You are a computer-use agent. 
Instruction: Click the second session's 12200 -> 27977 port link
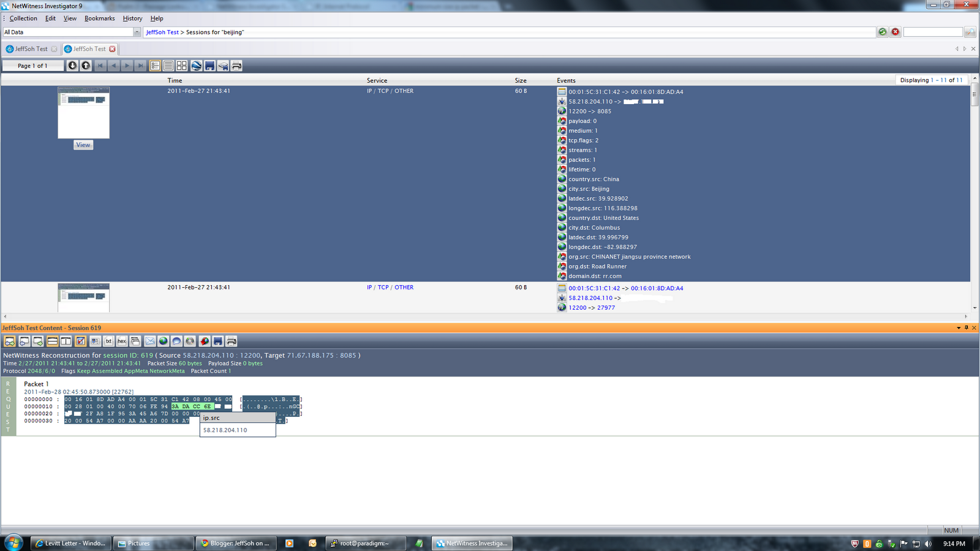[592, 308]
